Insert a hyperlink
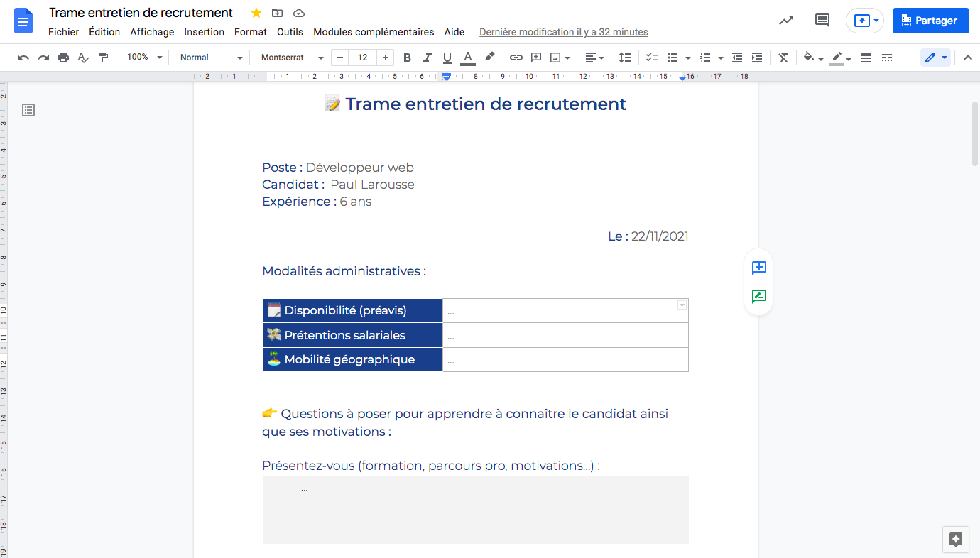The image size is (980, 558). pyautogui.click(x=516, y=58)
